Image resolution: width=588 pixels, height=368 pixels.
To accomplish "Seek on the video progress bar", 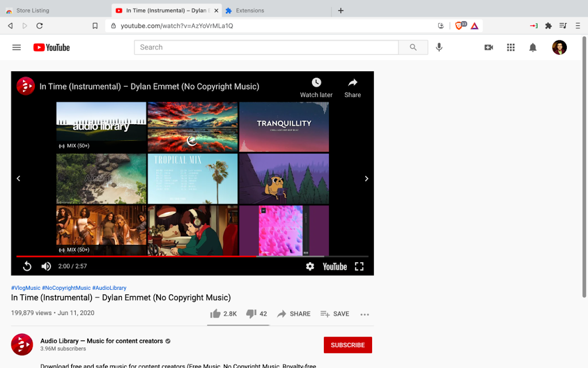I will (x=192, y=256).
